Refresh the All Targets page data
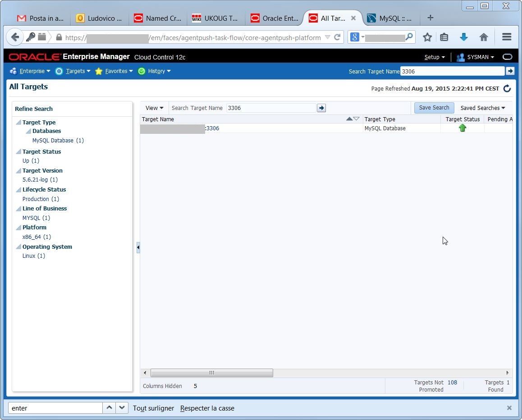The height and width of the screenshot is (420, 522). pyautogui.click(x=507, y=88)
